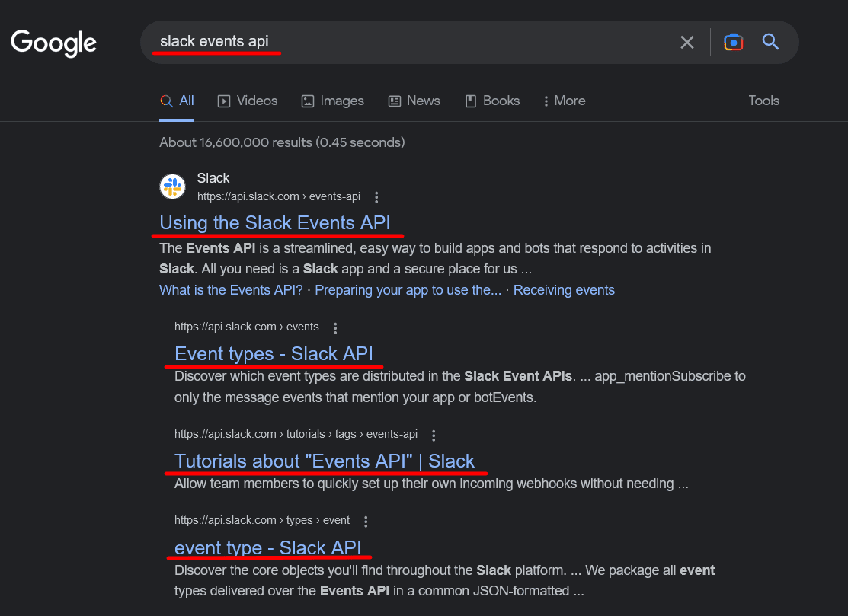The width and height of the screenshot is (848, 616).
Task: Click the Google logo
Action: [x=53, y=43]
